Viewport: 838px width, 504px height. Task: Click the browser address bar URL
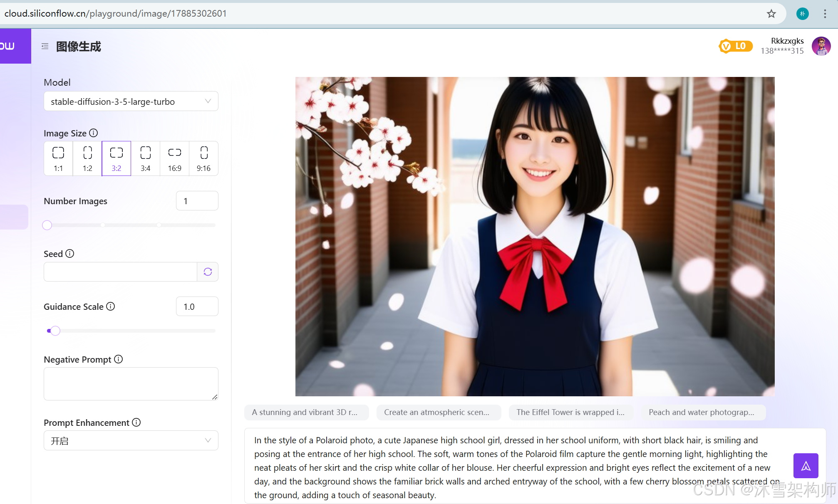point(116,13)
